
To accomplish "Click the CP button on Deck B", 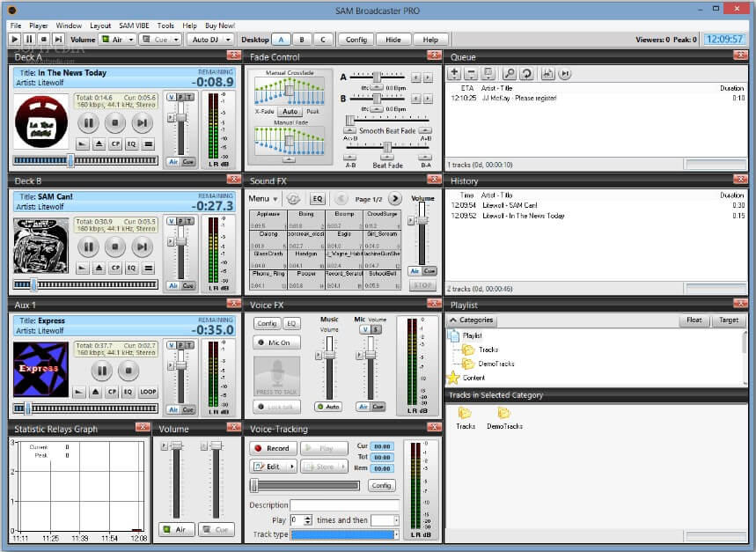I will coord(115,268).
